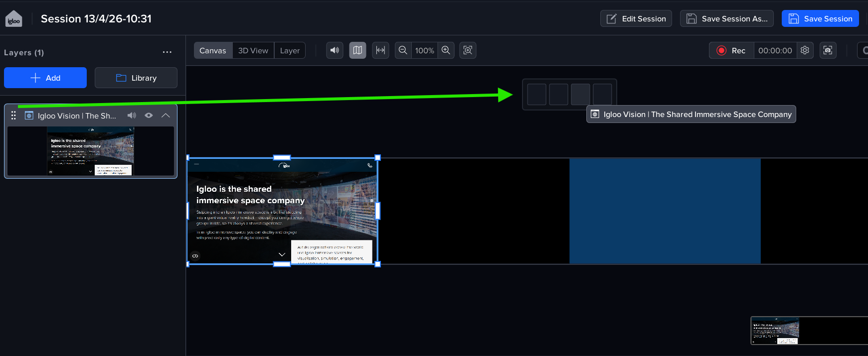Click the down chevron in canvas webpage
868x356 pixels.
click(282, 254)
